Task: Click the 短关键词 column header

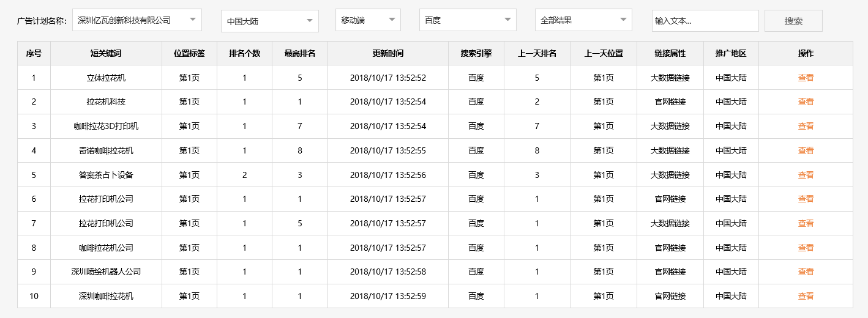Action: click(106, 53)
